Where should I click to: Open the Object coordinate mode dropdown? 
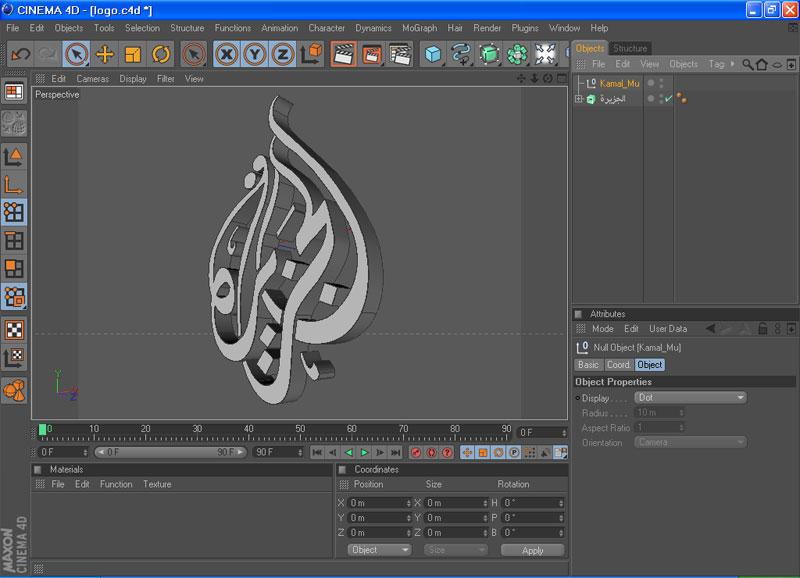(x=379, y=550)
